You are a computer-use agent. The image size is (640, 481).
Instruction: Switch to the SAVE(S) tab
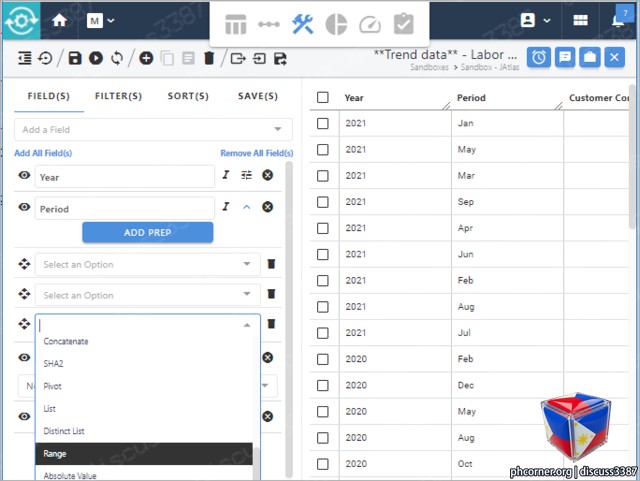258,96
